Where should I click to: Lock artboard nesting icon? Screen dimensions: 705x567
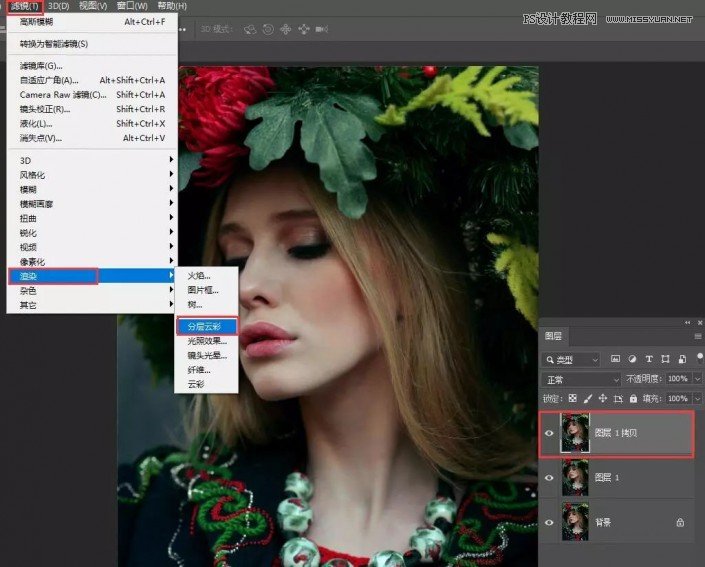[618, 398]
